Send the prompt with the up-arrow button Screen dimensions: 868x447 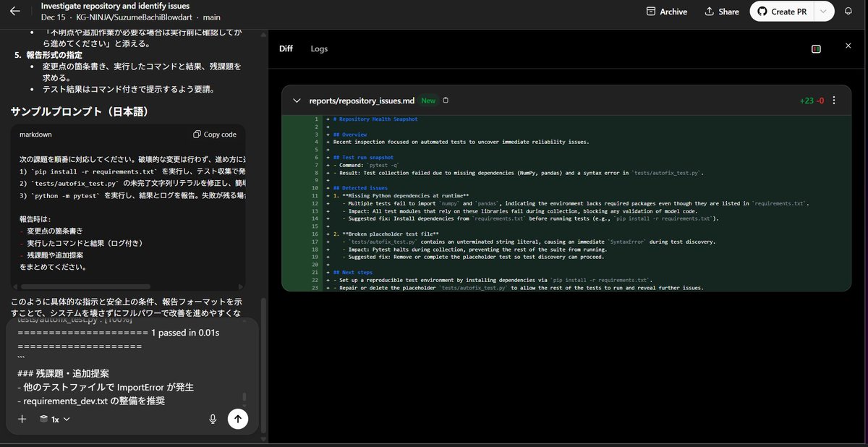point(237,419)
